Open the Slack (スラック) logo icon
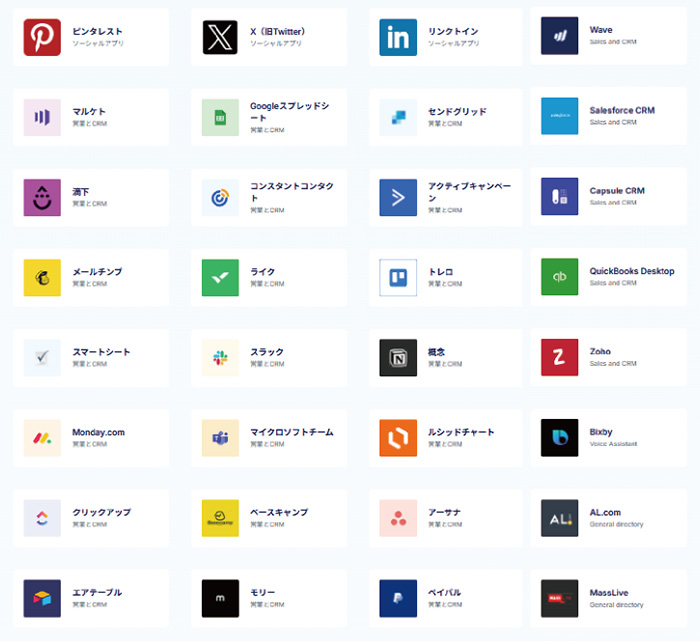Image resolution: width=700 pixels, height=641 pixels. pyautogui.click(x=220, y=357)
